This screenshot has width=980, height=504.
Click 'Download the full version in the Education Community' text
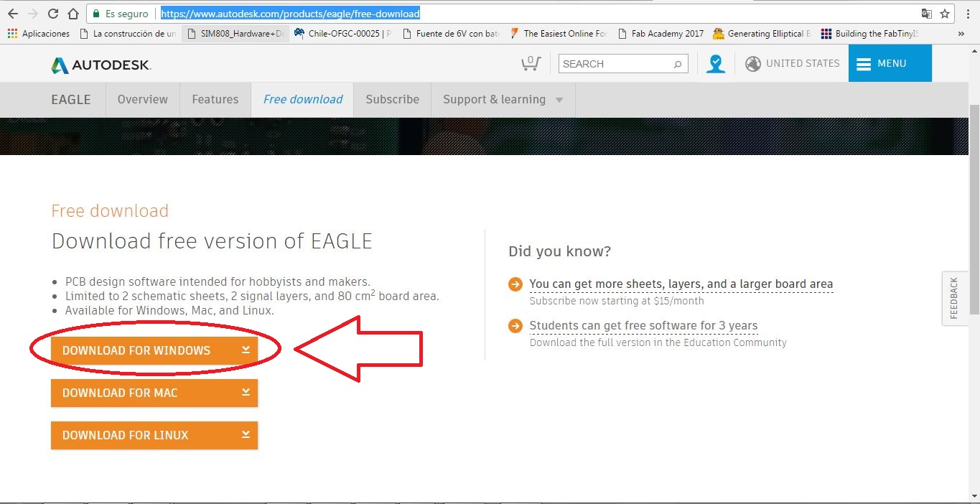click(658, 342)
